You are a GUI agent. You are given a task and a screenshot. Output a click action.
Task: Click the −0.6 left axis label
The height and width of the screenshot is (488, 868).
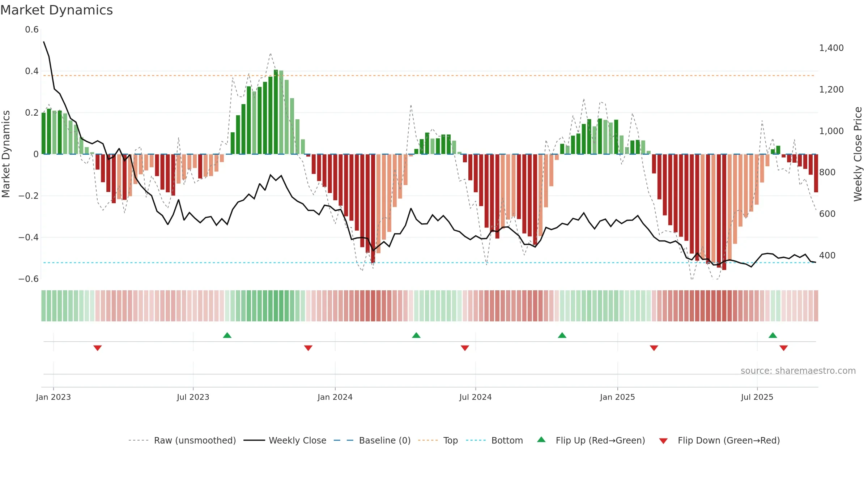(x=29, y=279)
